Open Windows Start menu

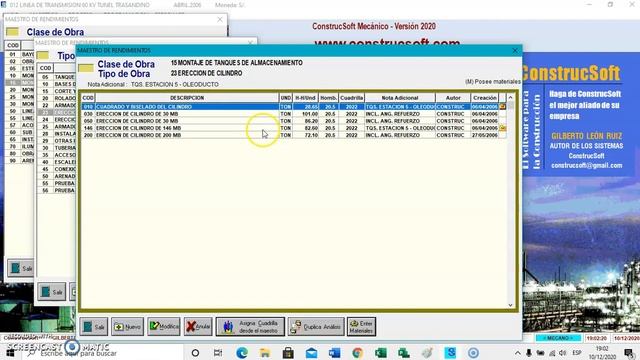(10, 353)
